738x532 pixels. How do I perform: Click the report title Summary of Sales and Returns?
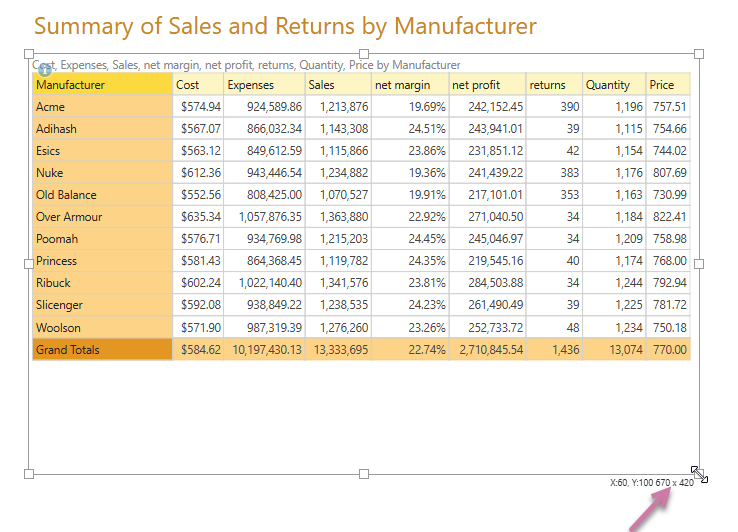(285, 26)
